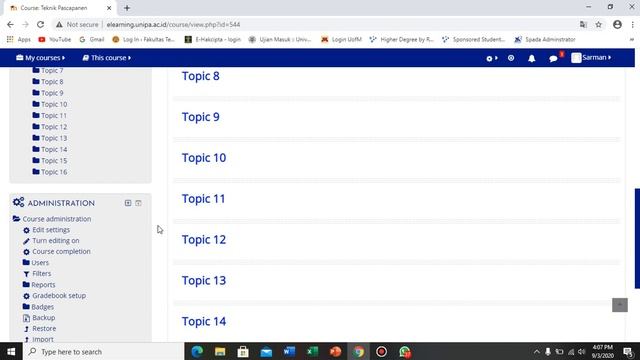Expand the Badges folder in administration

click(38, 307)
